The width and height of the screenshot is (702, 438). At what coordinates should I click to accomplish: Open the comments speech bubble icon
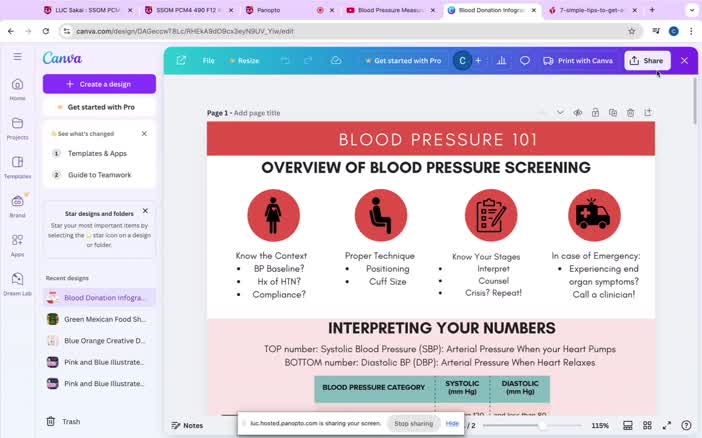click(x=525, y=60)
